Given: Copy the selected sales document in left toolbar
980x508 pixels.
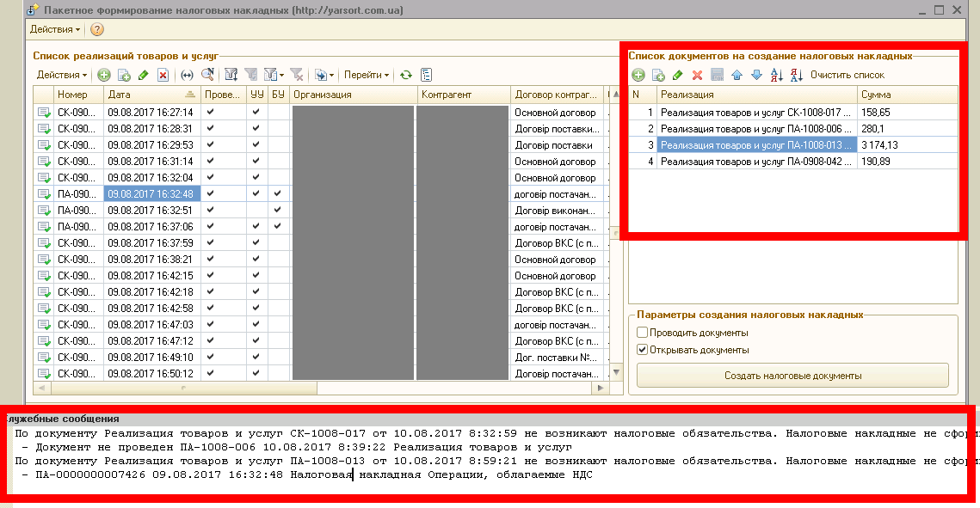Looking at the screenshot, I should point(125,75).
